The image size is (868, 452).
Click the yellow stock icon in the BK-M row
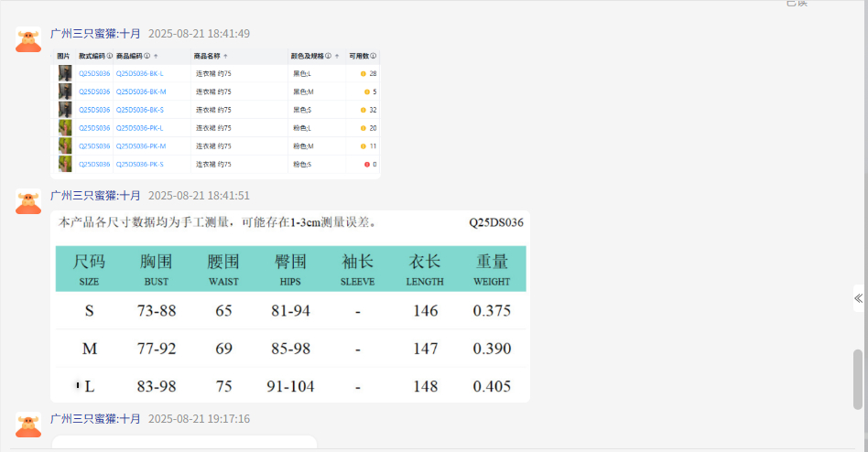[367, 91]
